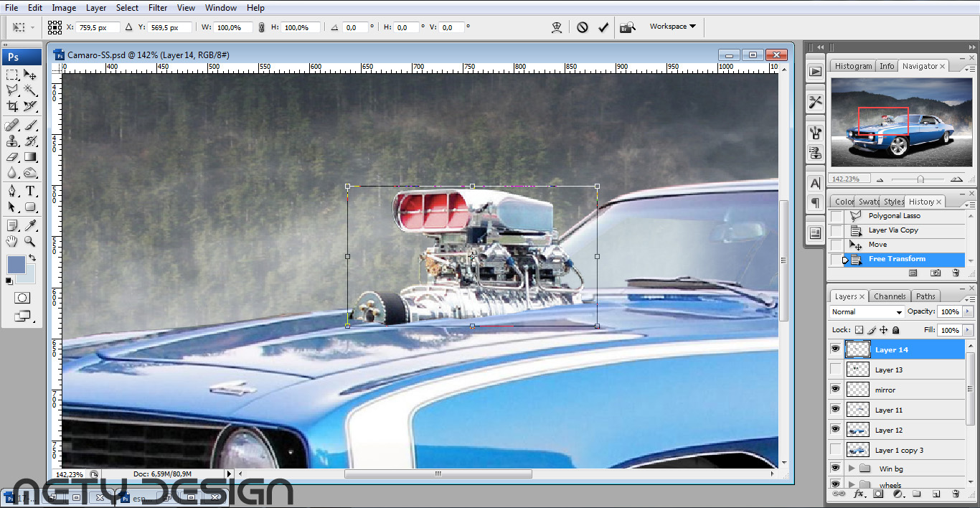Switch to the Channels tab

pyautogui.click(x=890, y=296)
